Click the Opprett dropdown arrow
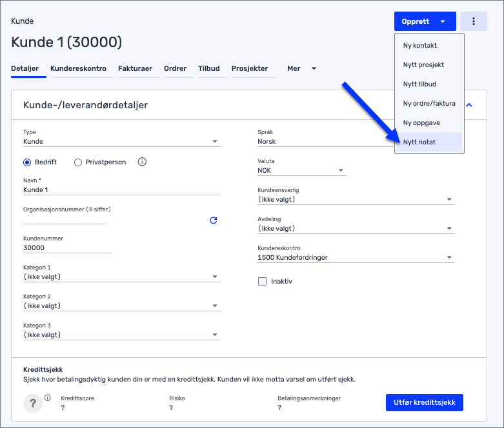The image size is (504, 428). [x=443, y=21]
